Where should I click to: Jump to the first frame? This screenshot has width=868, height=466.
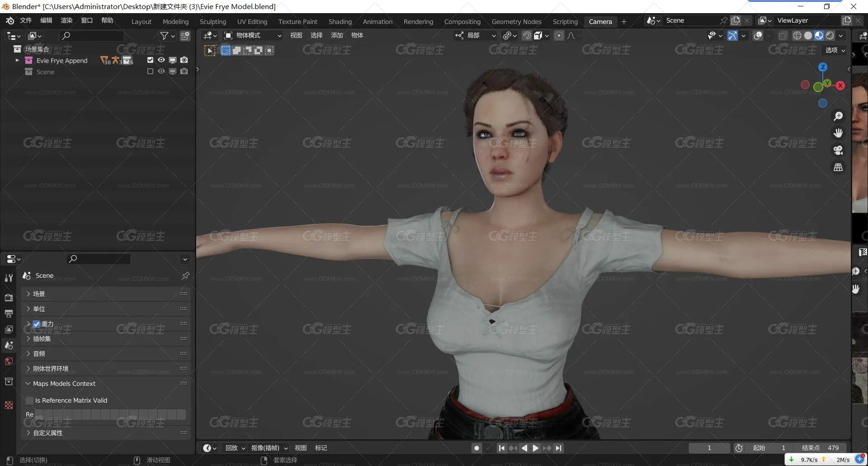501,448
